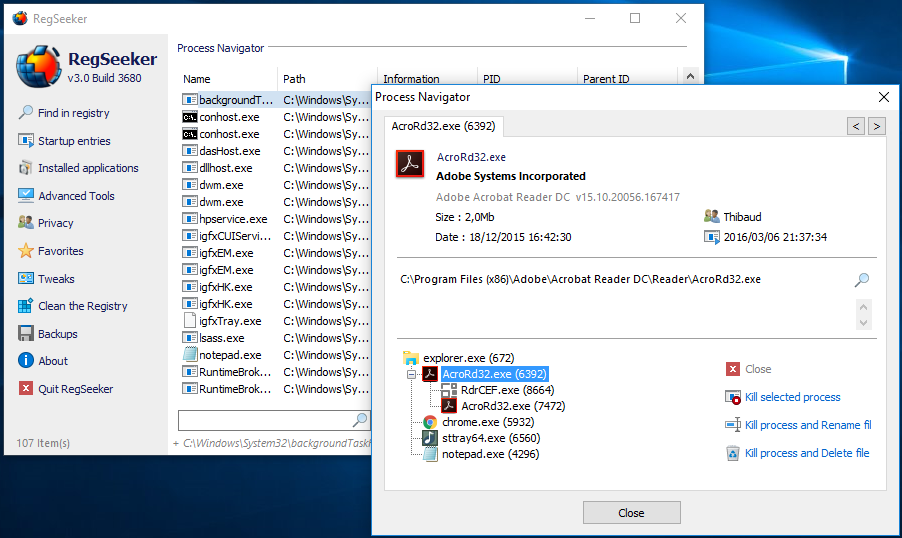Image resolution: width=902 pixels, height=538 pixels.
Task: Open Advanced Tools section
Action: click(66, 196)
